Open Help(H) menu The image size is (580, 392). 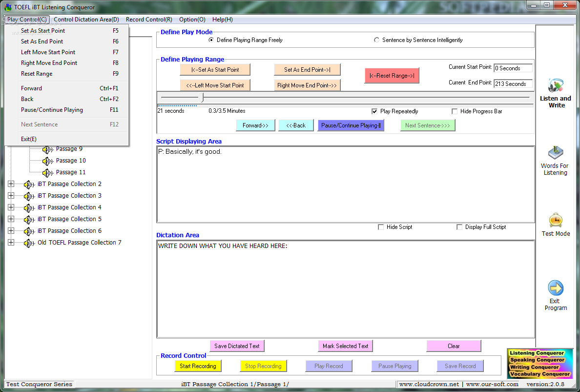click(222, 20)
